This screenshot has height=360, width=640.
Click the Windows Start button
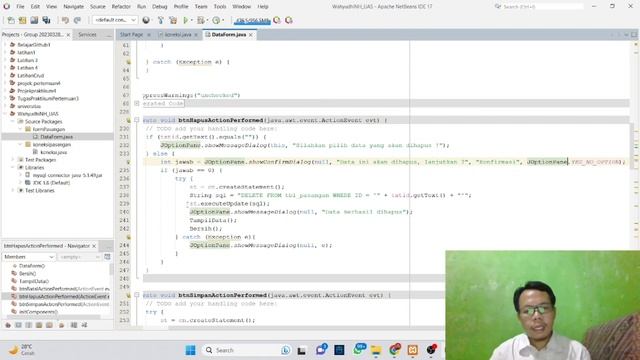pos(191,350)
